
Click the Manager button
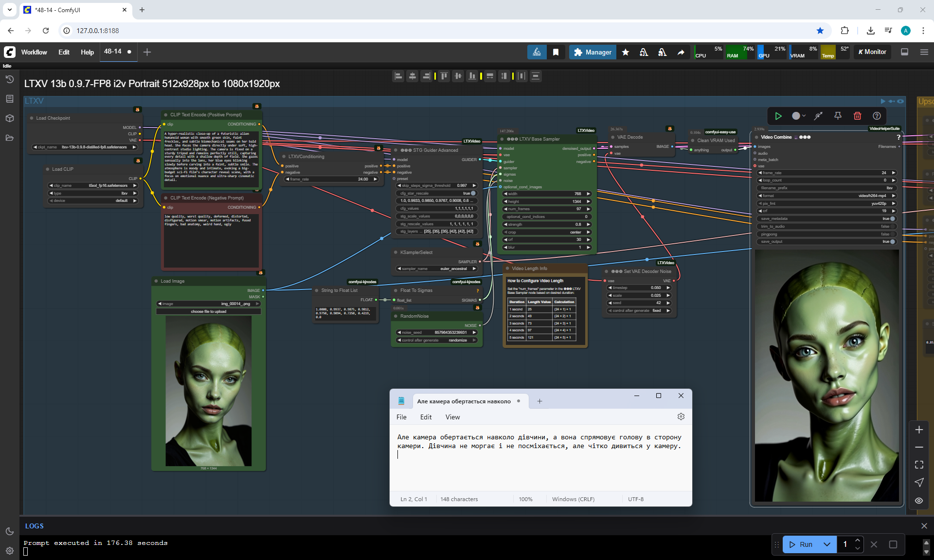tap(593, 52)
